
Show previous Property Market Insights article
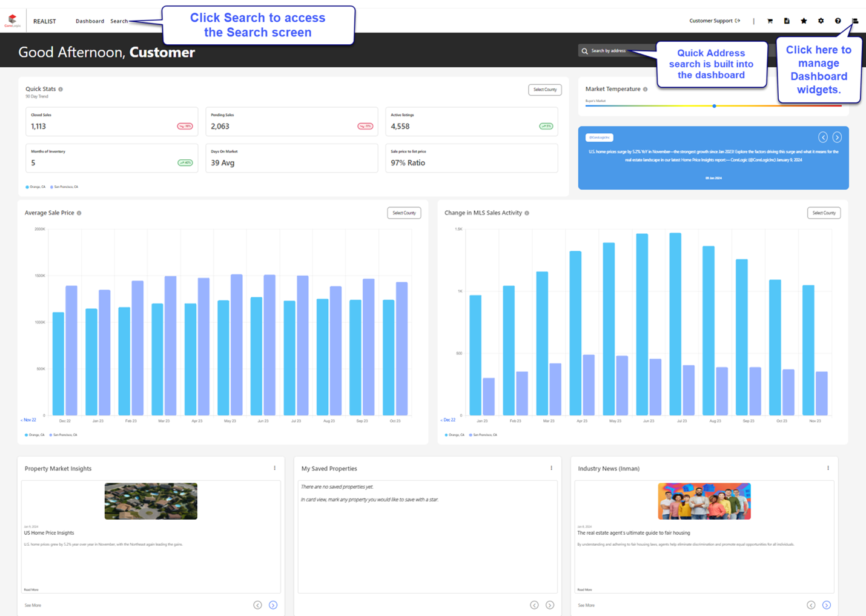(257, 605)
